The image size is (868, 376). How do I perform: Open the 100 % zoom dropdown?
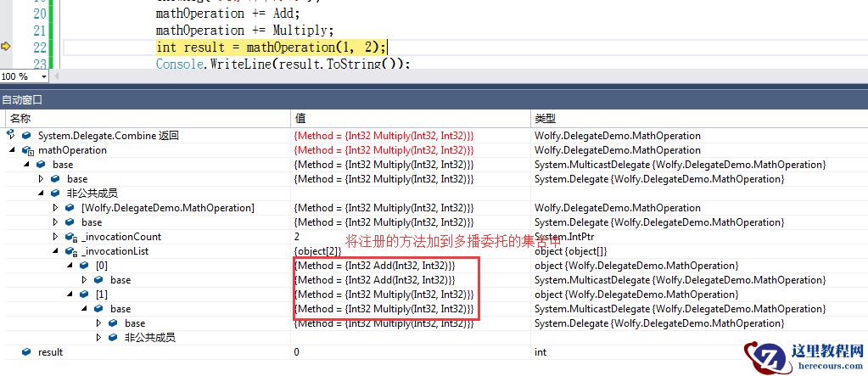[44, 76]
